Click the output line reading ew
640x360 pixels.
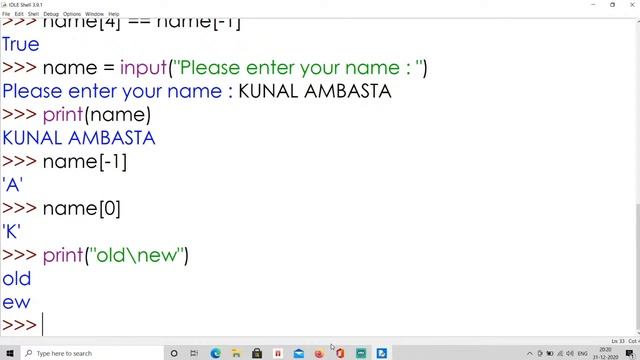tap(16, 303)
